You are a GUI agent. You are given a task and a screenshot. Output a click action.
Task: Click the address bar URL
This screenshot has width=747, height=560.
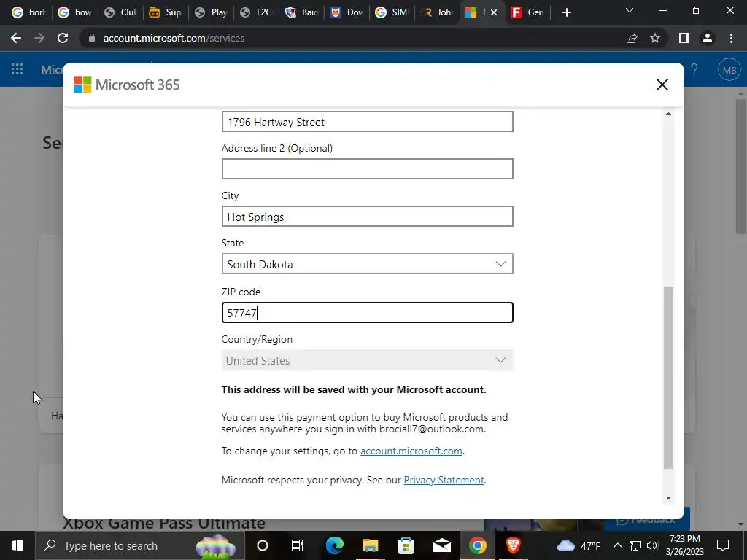click(174, 38)
